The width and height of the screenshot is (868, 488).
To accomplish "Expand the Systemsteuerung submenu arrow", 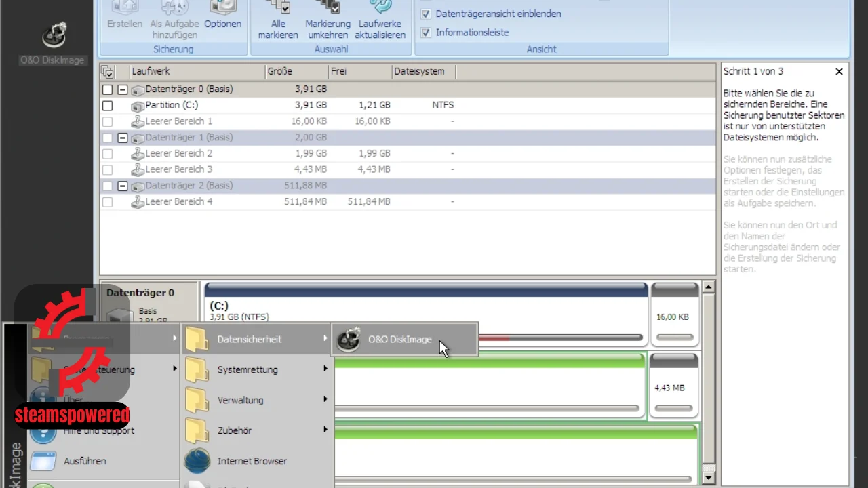I will tap(174, 369).
